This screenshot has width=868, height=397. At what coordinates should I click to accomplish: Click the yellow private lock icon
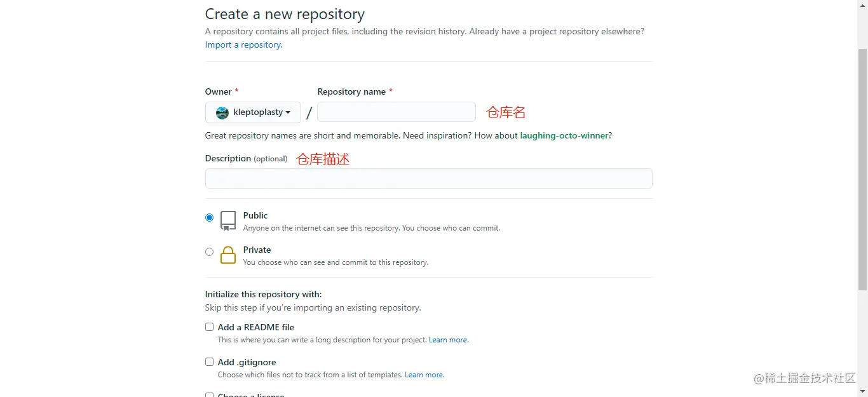228,255
